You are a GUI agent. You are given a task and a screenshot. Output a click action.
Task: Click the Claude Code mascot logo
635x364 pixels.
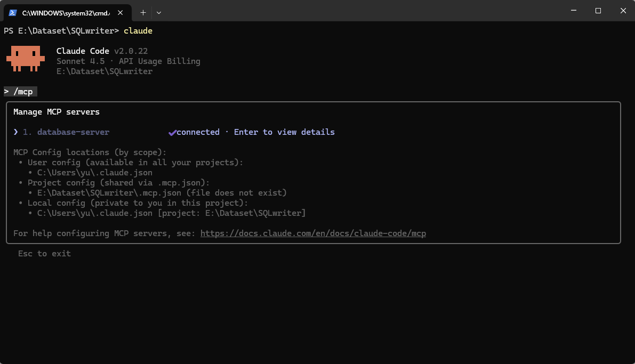click(26, 59)
